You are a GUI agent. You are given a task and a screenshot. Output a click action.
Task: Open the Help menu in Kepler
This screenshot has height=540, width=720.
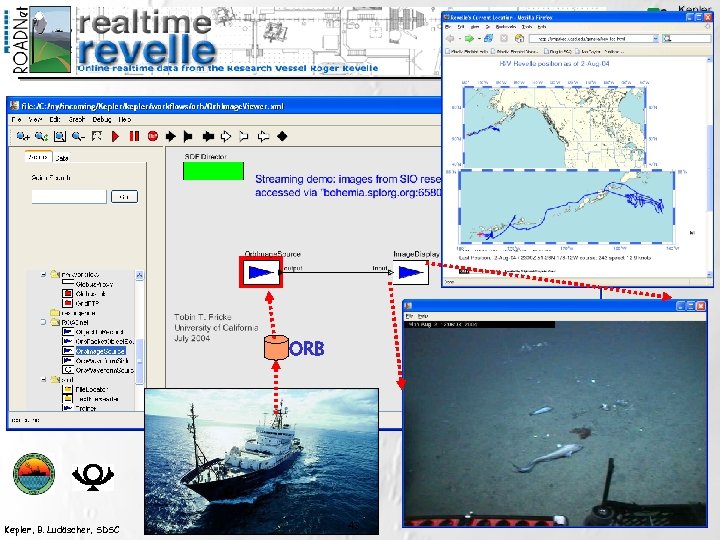tap(125, 119)
